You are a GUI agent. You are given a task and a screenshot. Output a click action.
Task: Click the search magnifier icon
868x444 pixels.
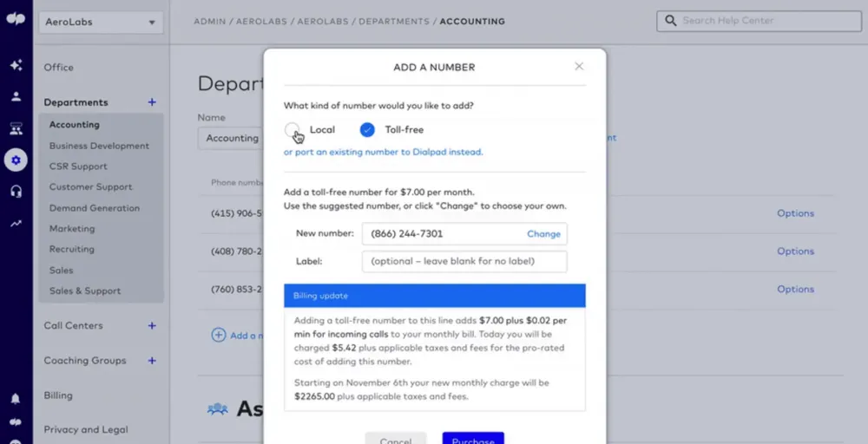click(x=670, y=21)
